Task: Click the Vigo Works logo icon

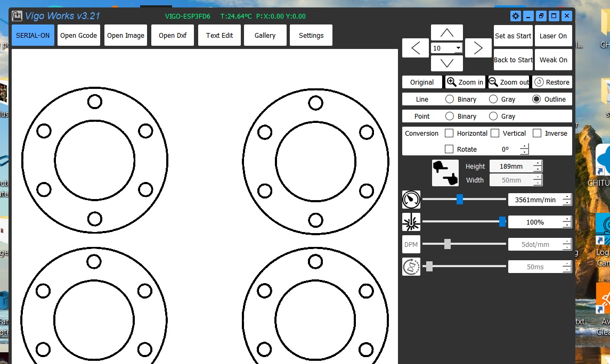Action: coord(17,16)
